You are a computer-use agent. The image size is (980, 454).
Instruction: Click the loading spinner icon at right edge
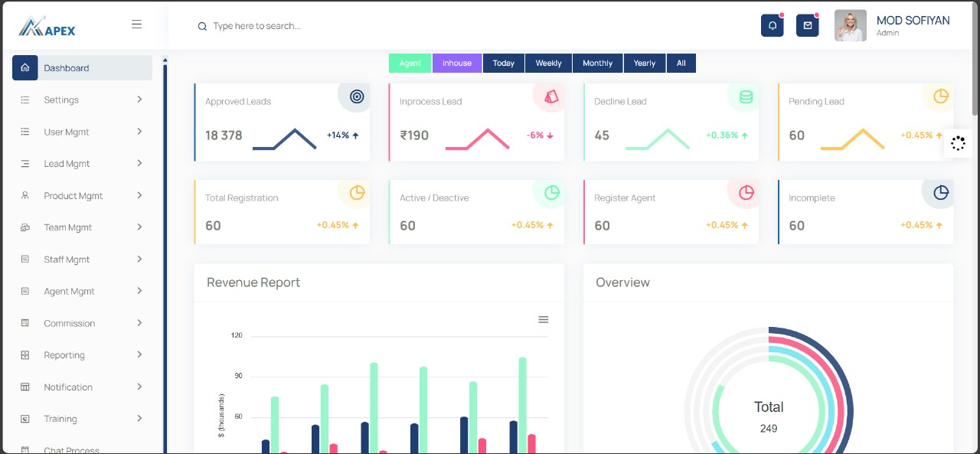click(958, 143)
